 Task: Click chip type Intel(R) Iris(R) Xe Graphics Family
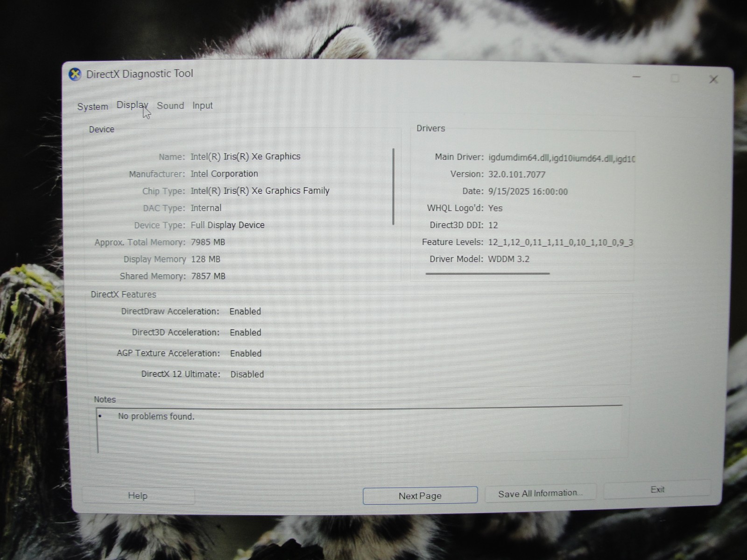[x=260, y=190]
